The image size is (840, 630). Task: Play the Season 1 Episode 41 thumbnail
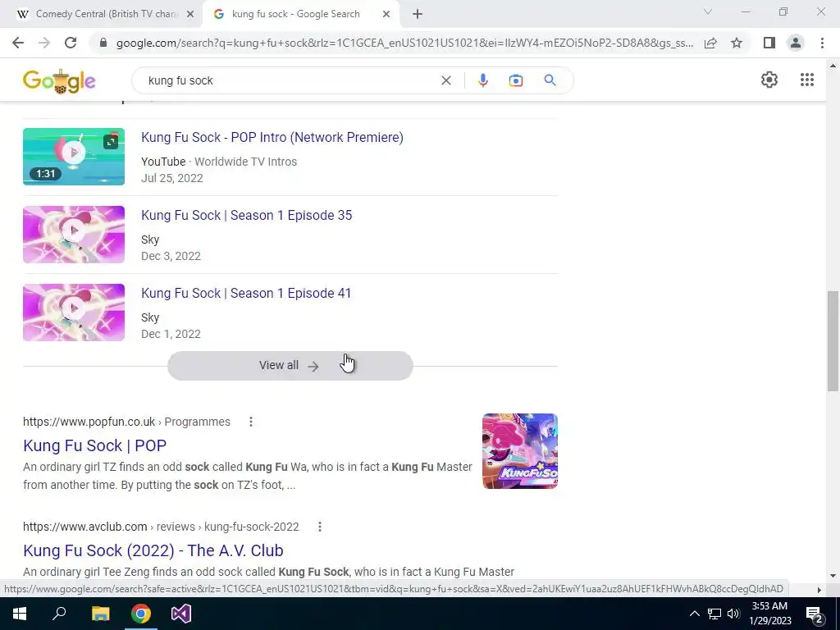point(74,313)
